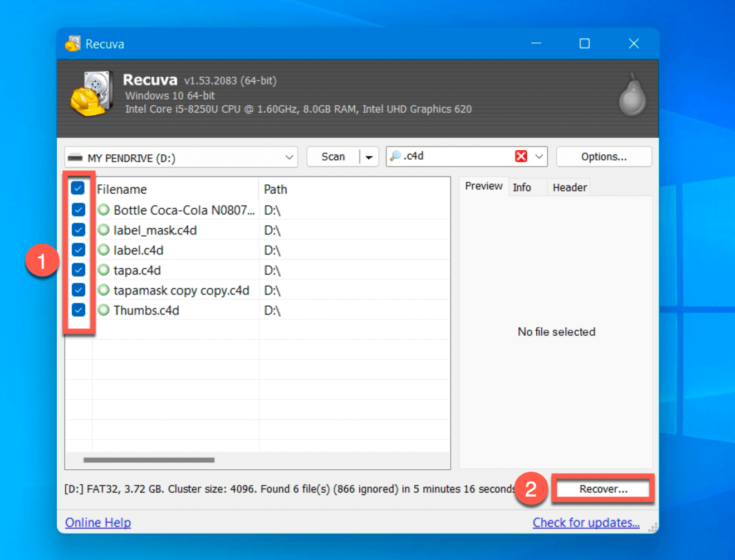The height and width of the screenshot is (560, 735).
Task: Uncheck the tapamask copy copy.c4d checkbox
Action: tap(79, 290)
